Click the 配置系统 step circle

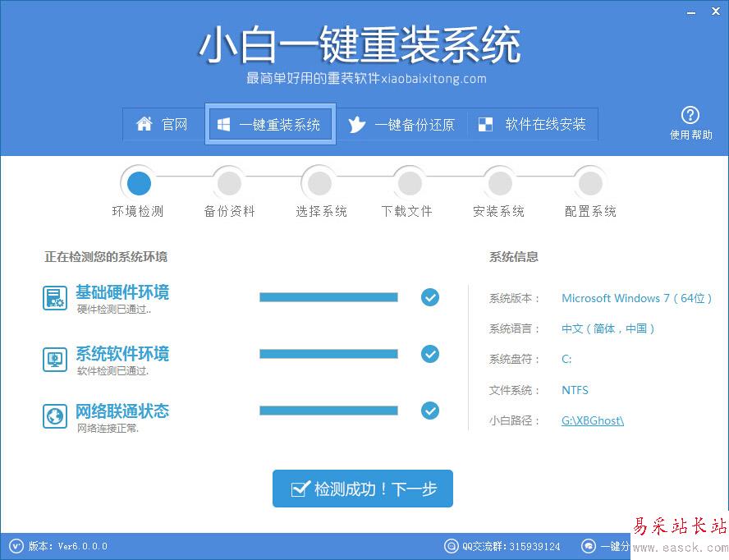[x=590, y=183]
